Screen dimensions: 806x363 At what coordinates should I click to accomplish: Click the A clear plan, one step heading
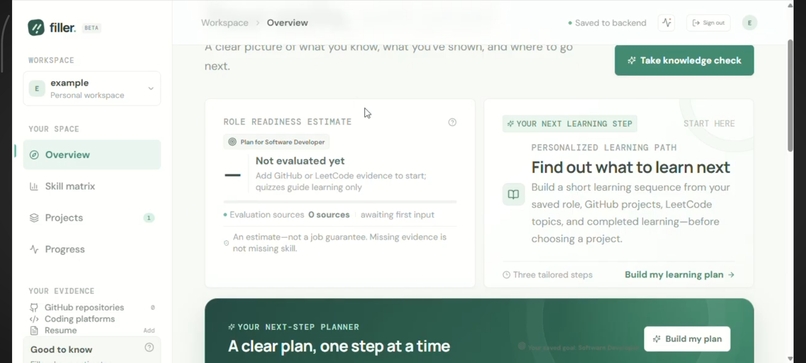pyautogui.click(x=339, y=346)
